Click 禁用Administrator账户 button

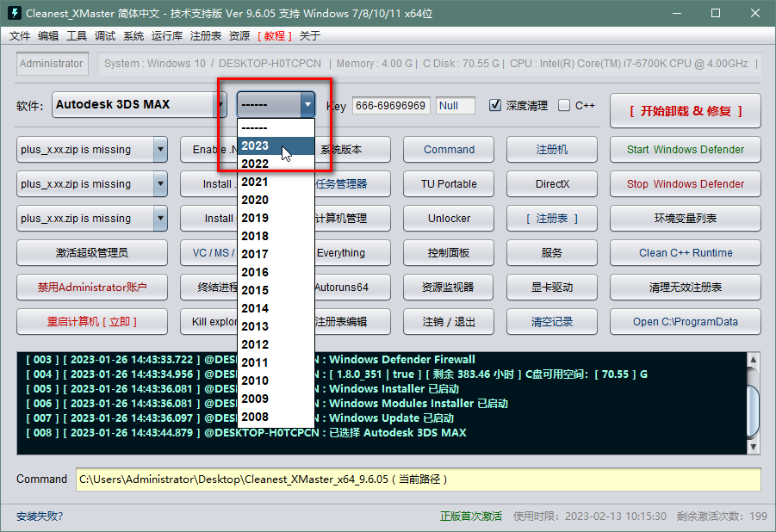pos(92,287)
